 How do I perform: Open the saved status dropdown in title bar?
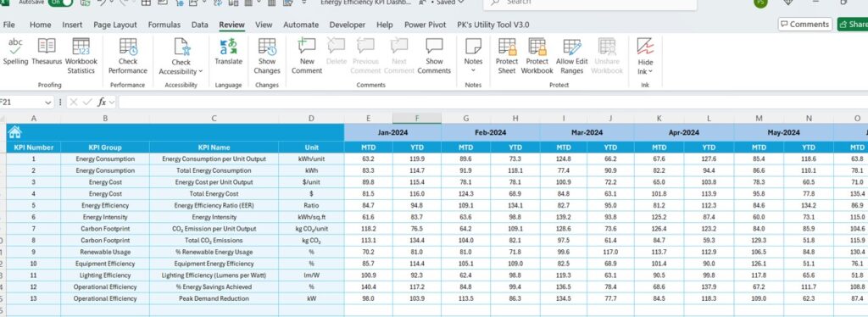pos(460,3)
